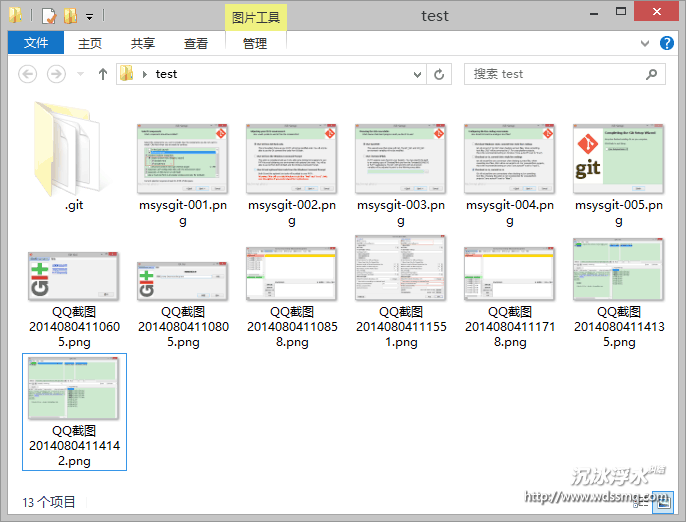Select the msysgit-005.png thumbnail
This screenshot has width=686, height=522.
pyautogui.click(x=618, y=160)
